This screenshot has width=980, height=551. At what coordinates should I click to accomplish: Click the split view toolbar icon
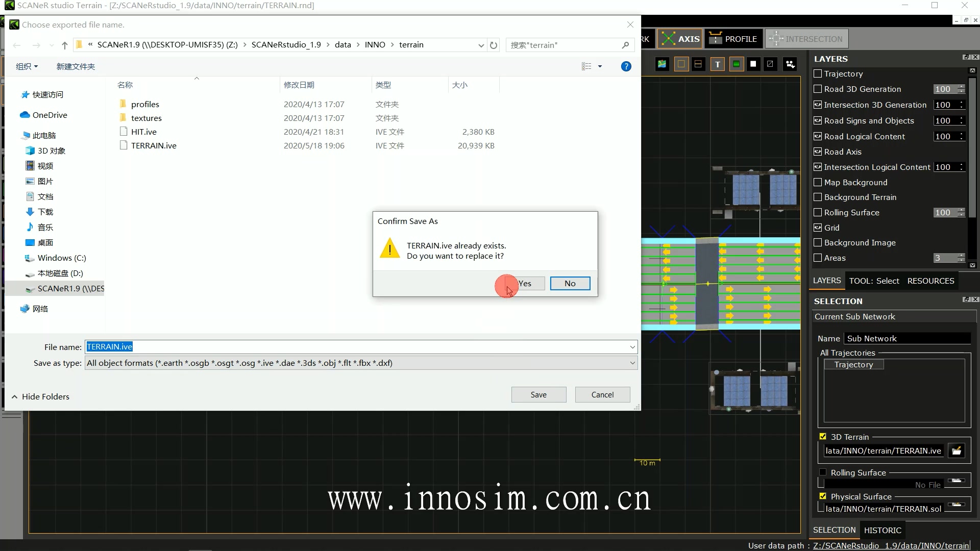click(x=698, y=64)
